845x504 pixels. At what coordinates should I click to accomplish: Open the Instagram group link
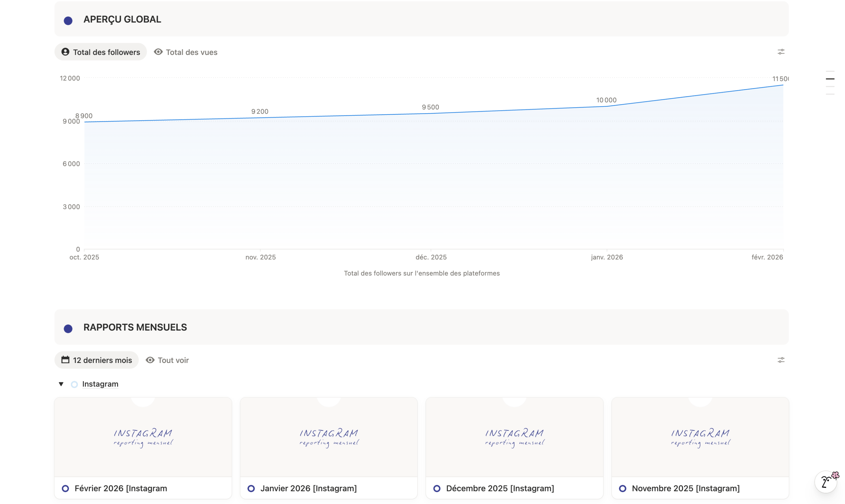click(100, 384)
